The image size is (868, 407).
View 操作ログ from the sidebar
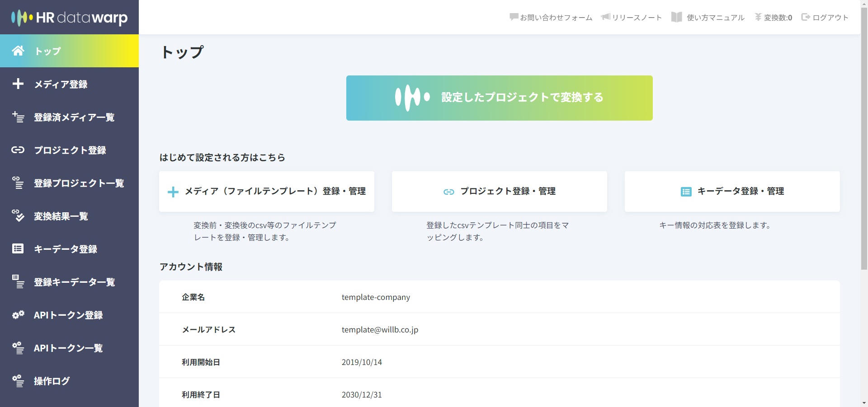point(69,381)
